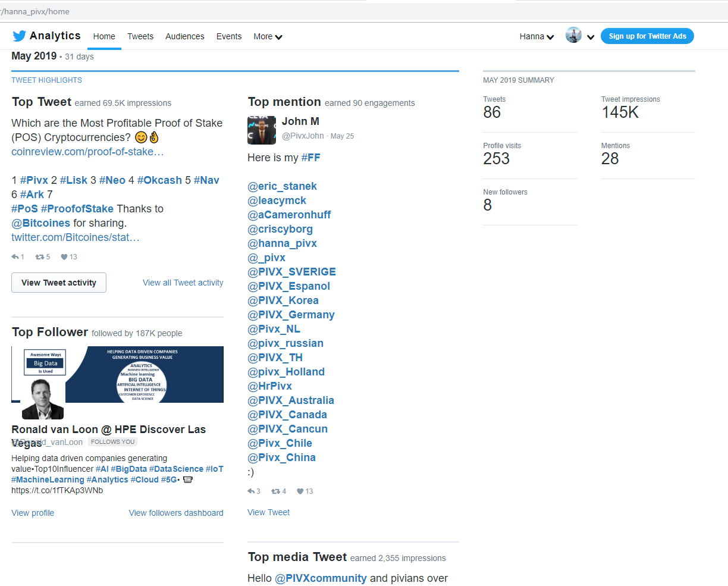Open the coinreview.com proof-of-stake link
The image size is (728, 586).
[x=87, y=152]
